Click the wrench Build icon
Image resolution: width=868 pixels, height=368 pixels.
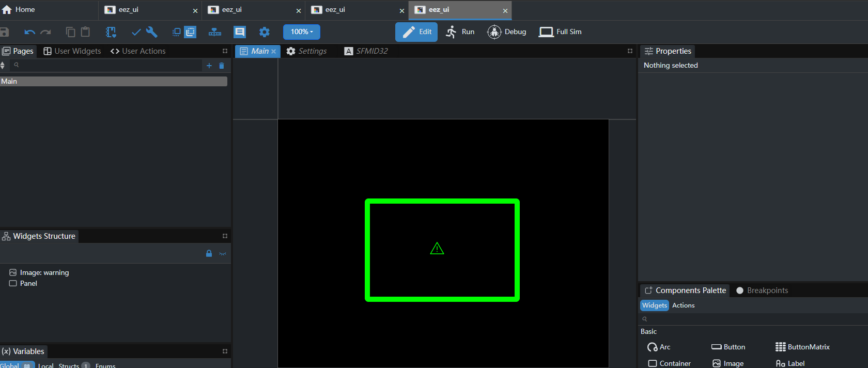click(x=151, y=32)
